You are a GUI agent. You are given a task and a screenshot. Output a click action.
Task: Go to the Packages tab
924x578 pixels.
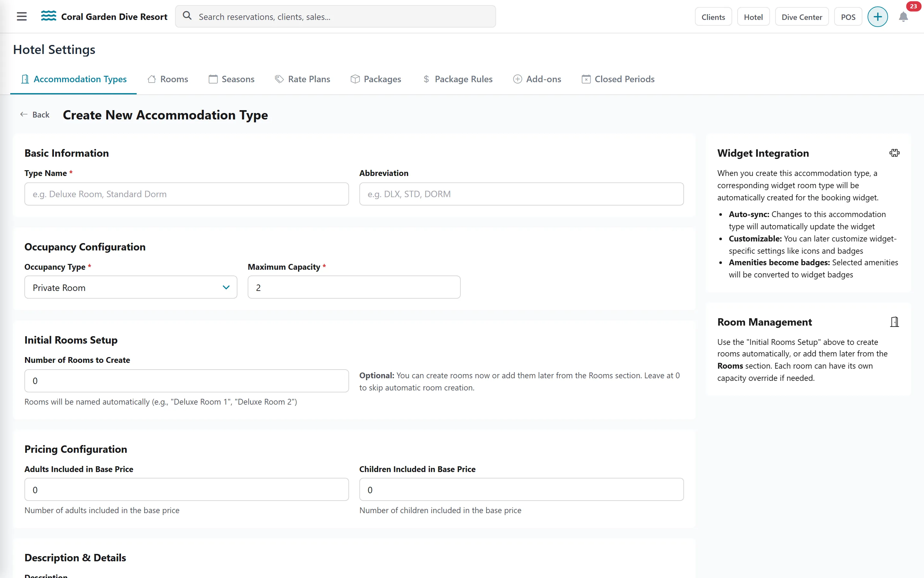376,79
